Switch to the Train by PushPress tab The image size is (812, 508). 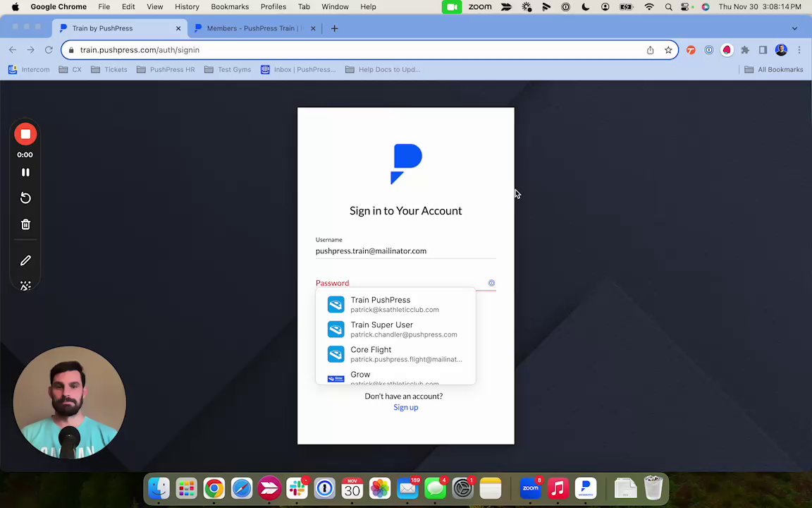pyautogui.click(x=119, y=28)
